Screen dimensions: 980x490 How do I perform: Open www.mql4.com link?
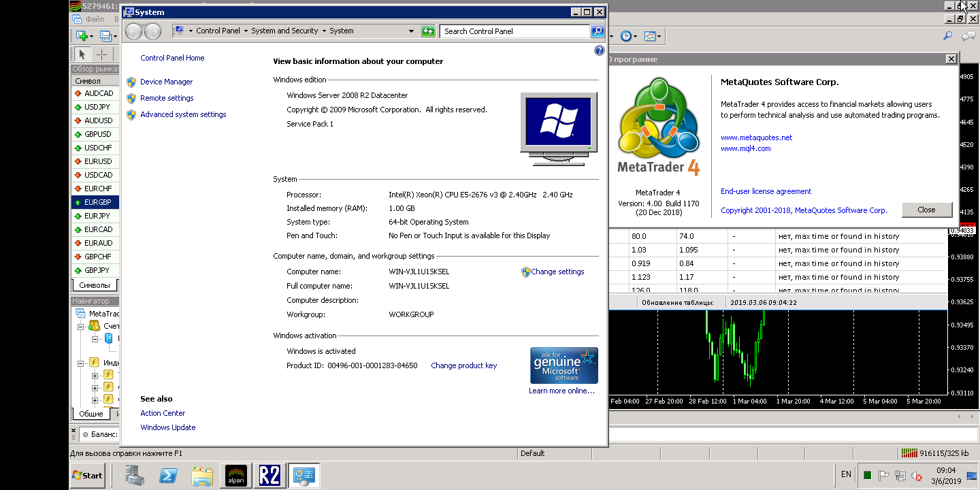pyautogui.click(x=745, y=148)
